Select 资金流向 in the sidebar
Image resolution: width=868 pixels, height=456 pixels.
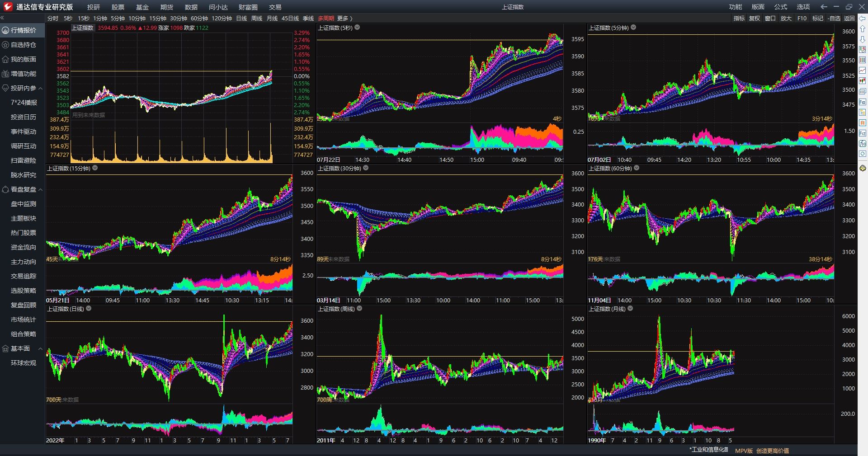24,247
